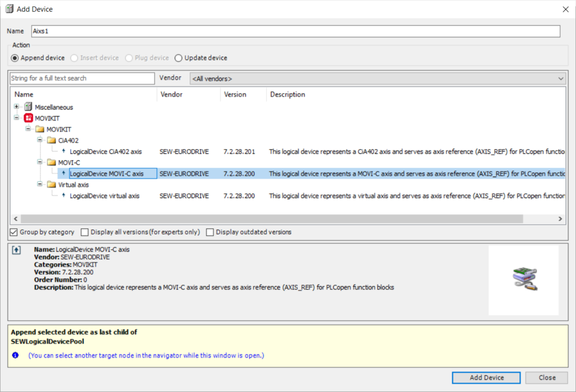Click the Miscellaneous category icon

tap(28, 107)
